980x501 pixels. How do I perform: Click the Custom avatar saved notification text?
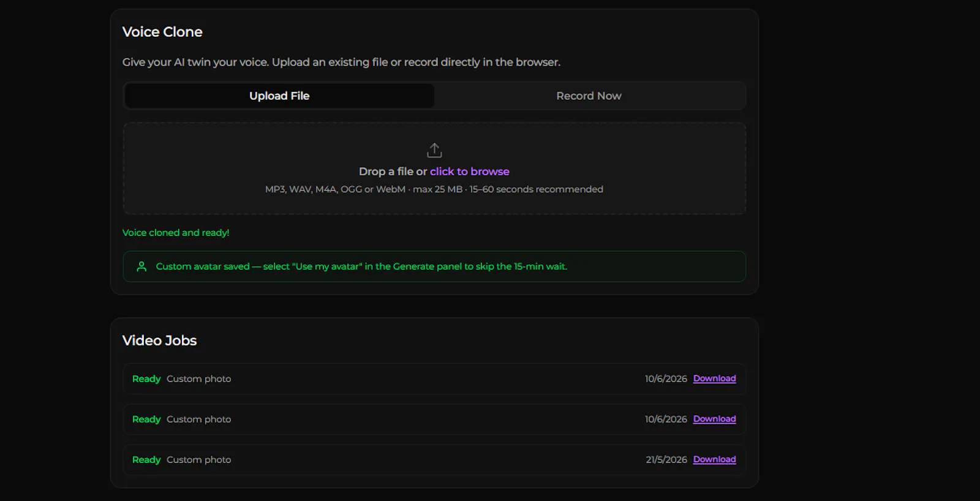point(361,266)
